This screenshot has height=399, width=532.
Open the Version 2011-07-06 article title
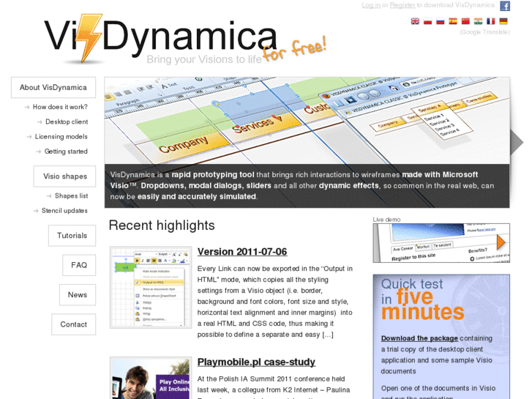tap(242, 252)
